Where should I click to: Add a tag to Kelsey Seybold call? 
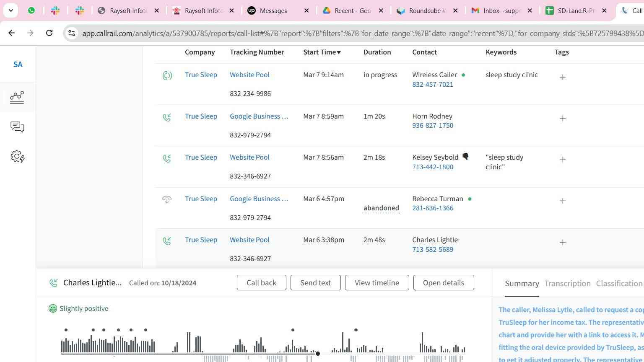[563, 160]
